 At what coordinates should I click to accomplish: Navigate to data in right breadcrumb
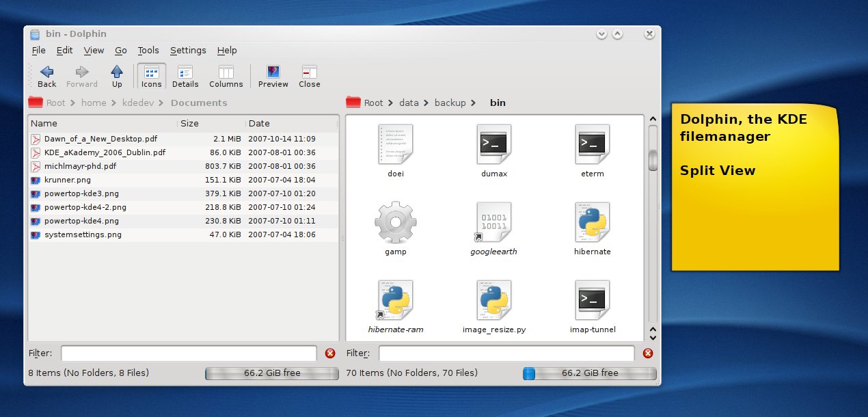409,103
